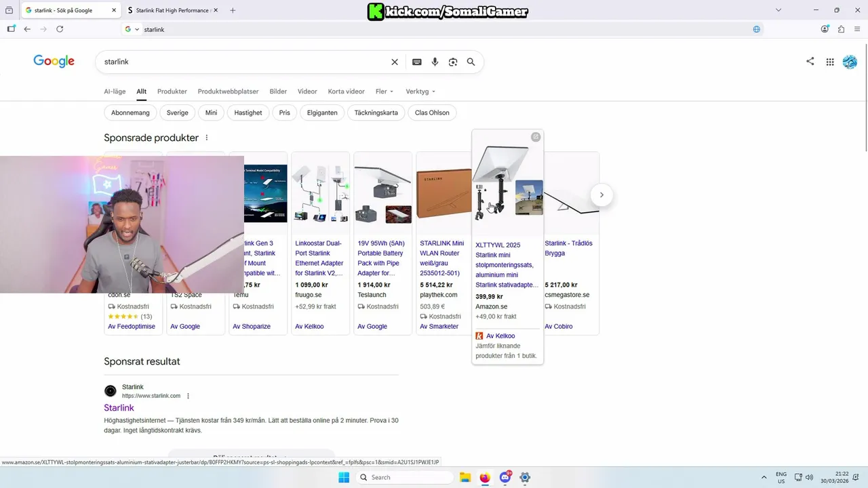Share this search via share icon
This screenshot has height=488, width=868.
point(810,61)
